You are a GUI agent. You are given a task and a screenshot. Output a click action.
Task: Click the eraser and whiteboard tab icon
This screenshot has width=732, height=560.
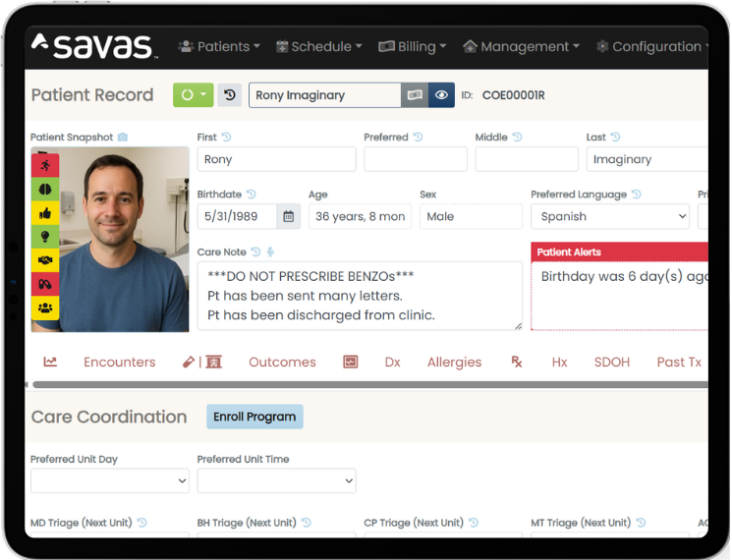(x=202, y=362)
